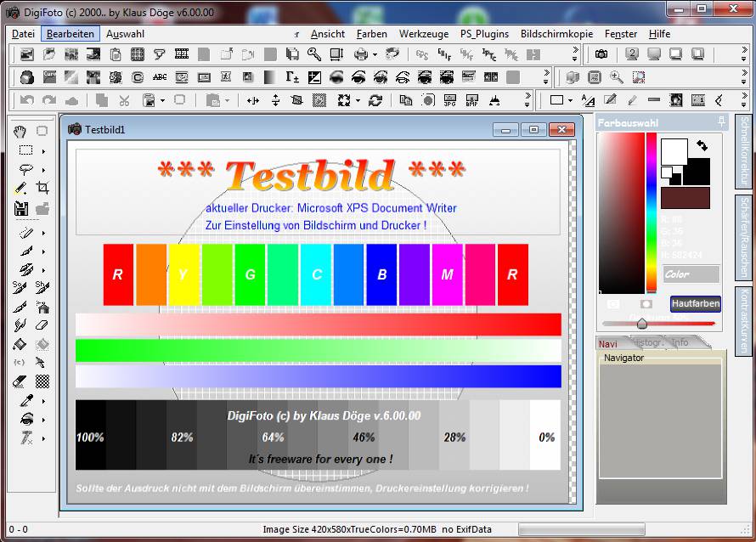Open the printer options dropdown arrow
756x542 pixels.
375,54
